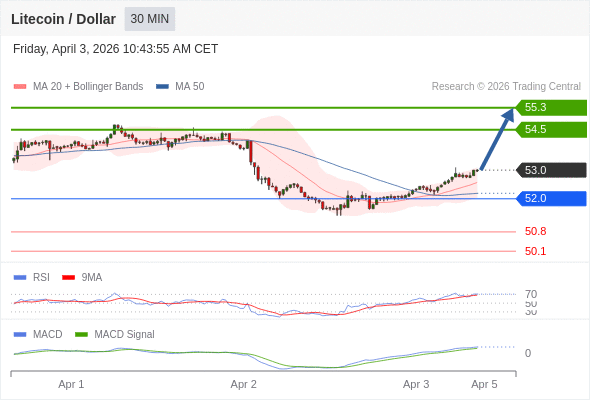
Task: Click the MA 20 + Bollinger Bands legend text
Action: pos(88,87)
